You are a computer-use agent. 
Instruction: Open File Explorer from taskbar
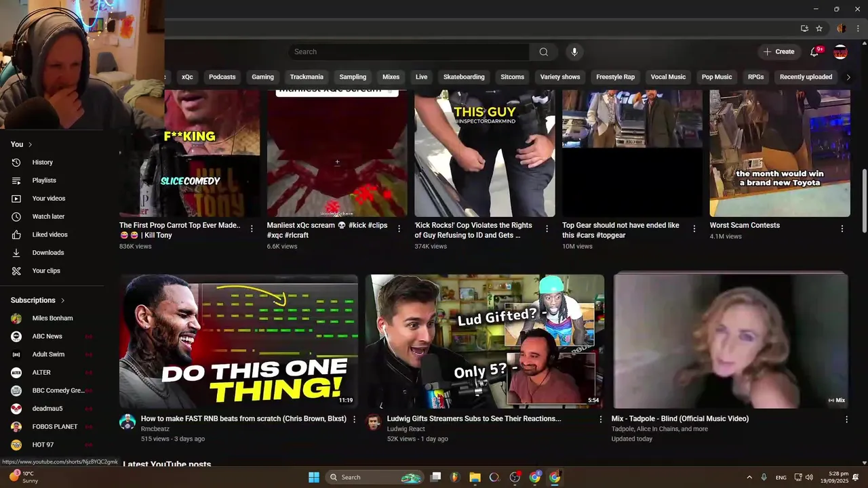475,477
